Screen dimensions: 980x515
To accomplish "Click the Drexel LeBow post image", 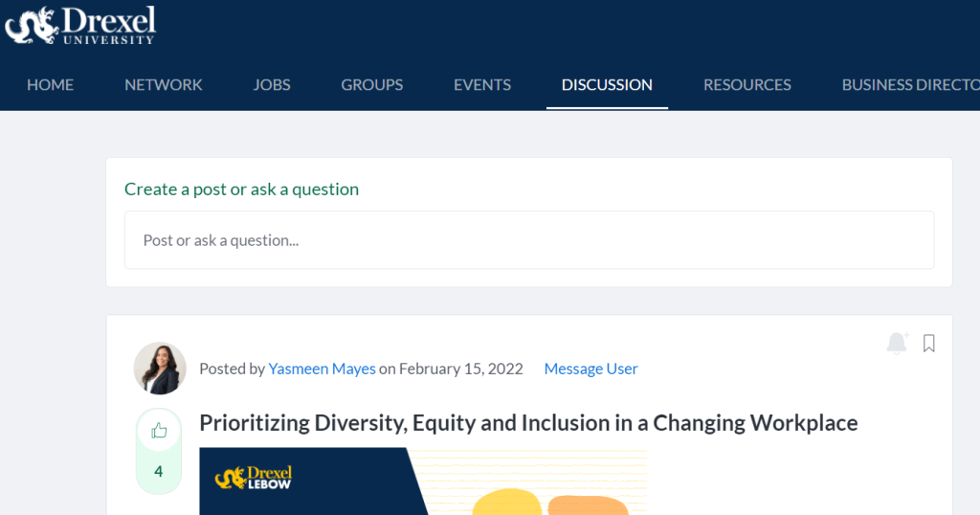I will 422,481.
